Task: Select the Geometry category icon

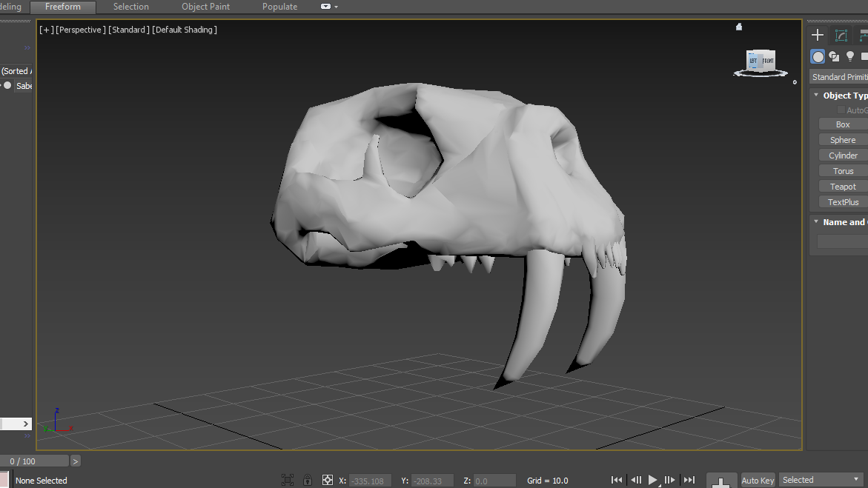Action: click(818, 57)
